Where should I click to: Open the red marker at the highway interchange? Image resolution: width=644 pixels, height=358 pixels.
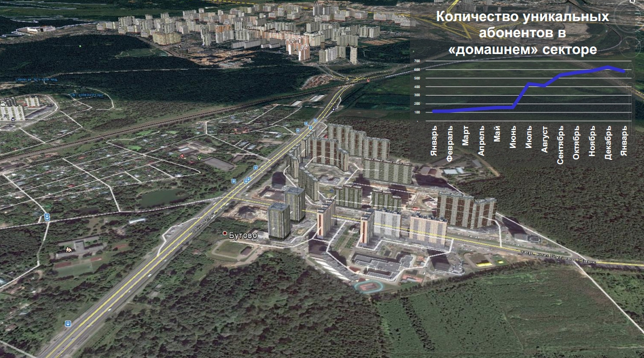coord(367,80)
